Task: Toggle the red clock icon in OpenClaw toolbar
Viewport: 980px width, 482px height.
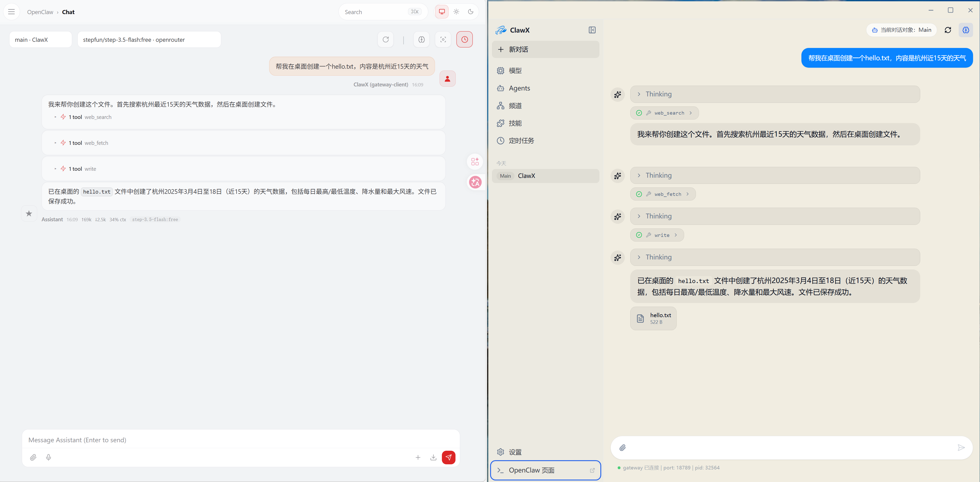Action: click(x=464, y=39)
